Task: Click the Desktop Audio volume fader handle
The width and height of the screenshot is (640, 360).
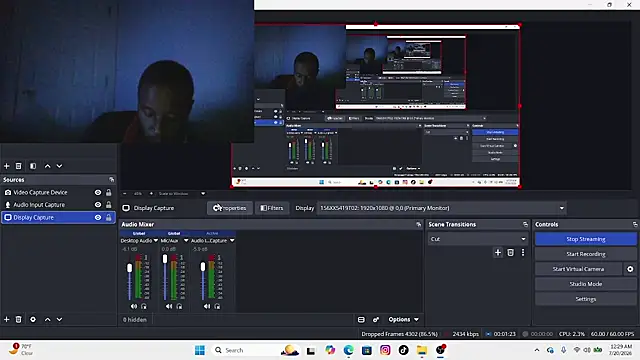Action: 130,268
